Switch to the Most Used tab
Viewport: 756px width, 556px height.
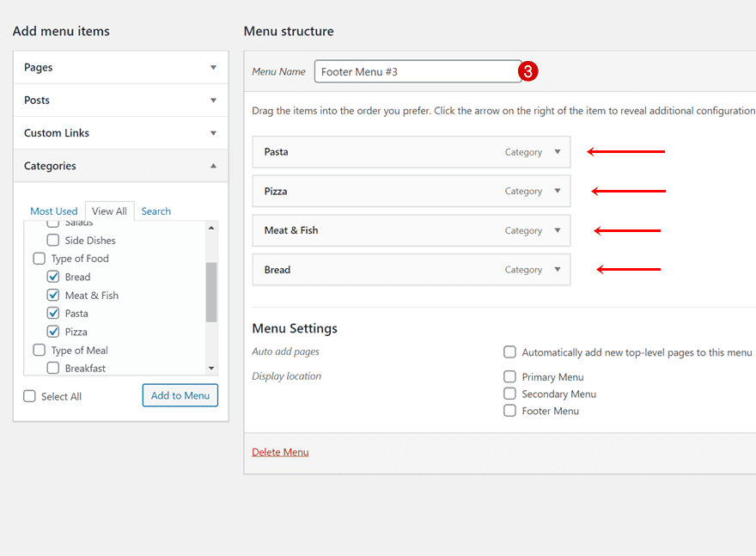pos(53,211)
